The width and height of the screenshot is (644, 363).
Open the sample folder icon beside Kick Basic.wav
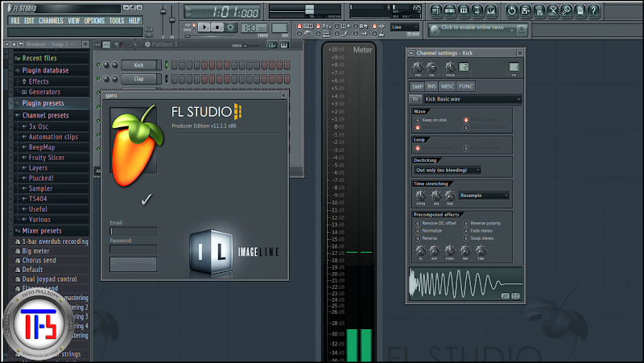[415, 99]
